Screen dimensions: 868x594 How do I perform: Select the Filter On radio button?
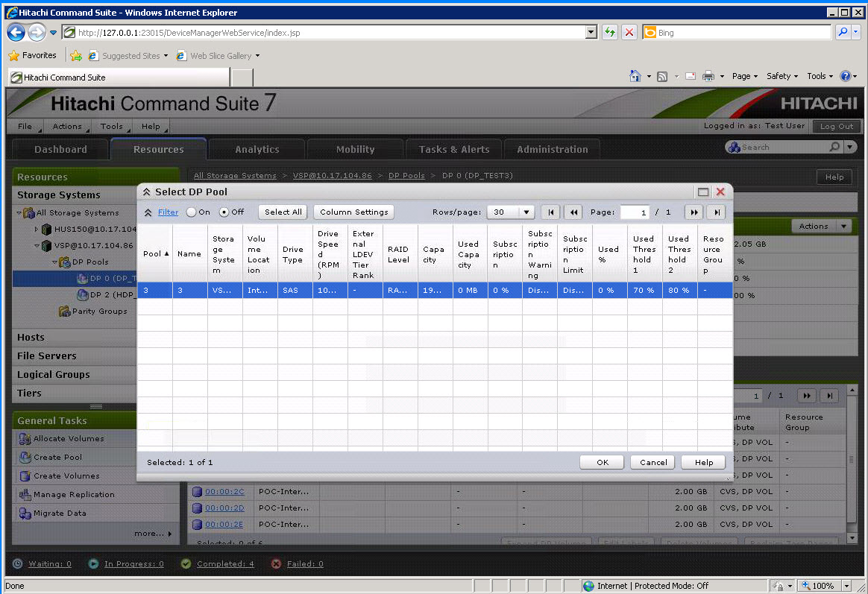click(191, 212)
